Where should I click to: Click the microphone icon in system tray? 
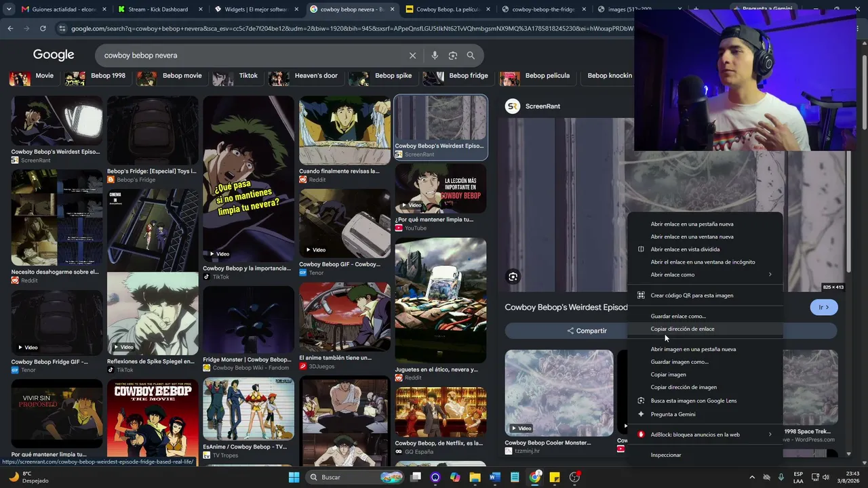[x=781, y=477]
